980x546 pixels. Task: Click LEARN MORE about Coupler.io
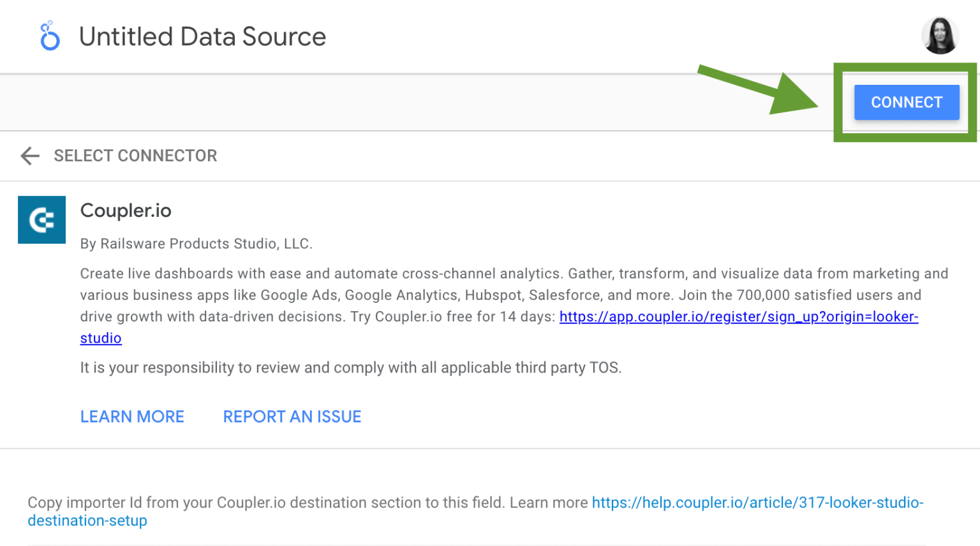pos(131,416)
